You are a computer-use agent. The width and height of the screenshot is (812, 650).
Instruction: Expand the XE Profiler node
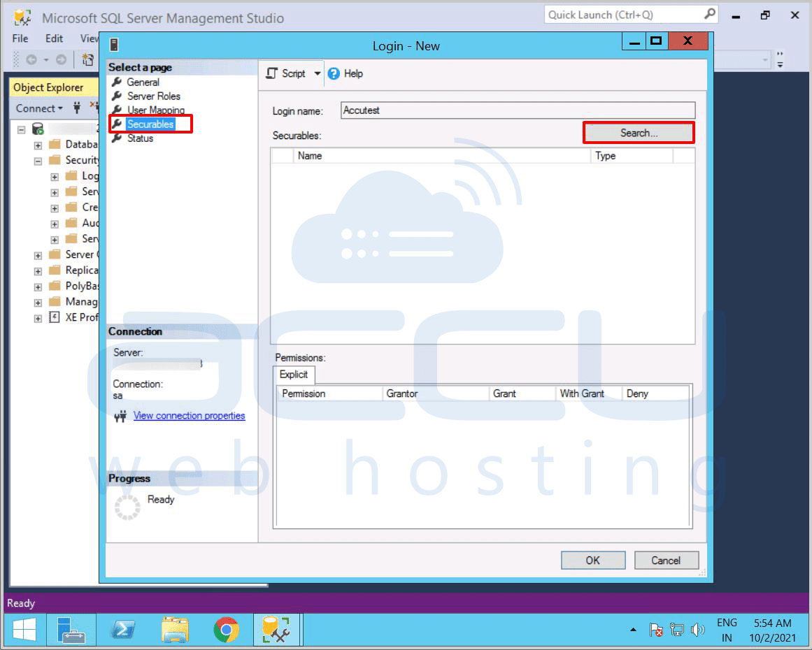38,318
